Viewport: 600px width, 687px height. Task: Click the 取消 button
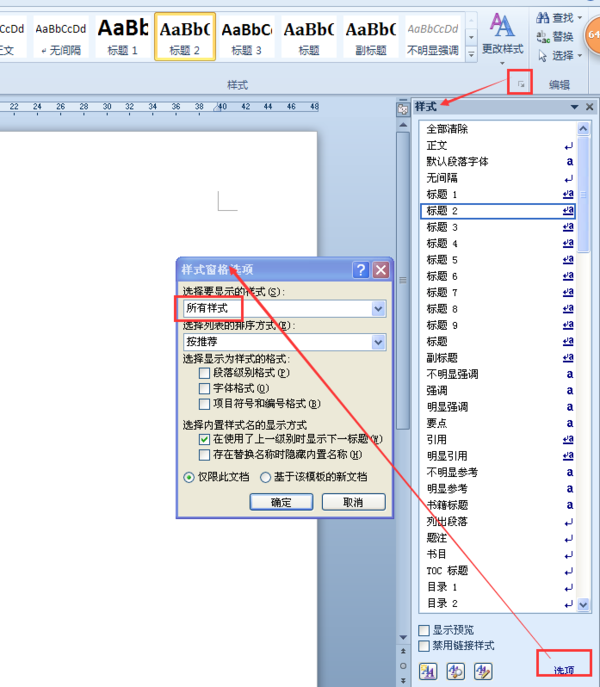coord(354,502)
